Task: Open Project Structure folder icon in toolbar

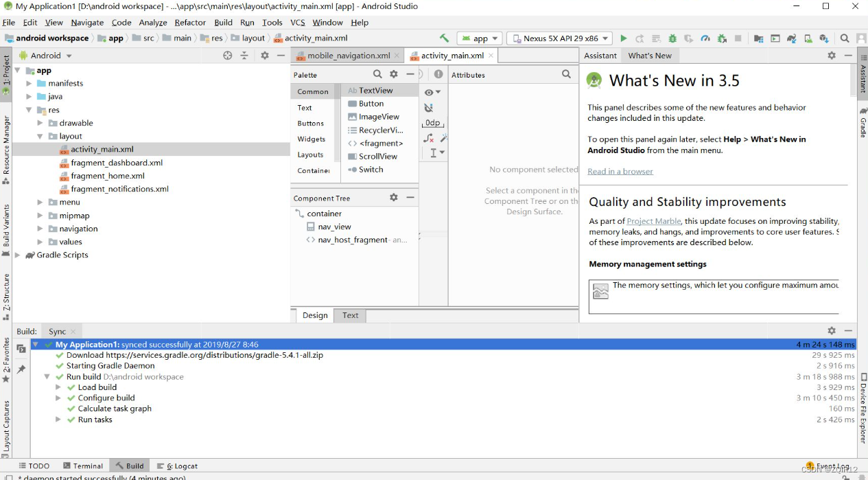Action: click(758, 38)
